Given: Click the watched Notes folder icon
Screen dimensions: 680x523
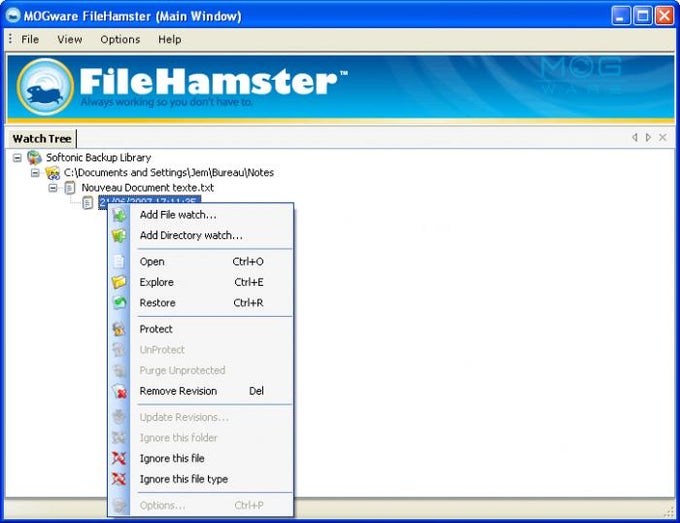Looking at the screenshot, I should [52, 173].
